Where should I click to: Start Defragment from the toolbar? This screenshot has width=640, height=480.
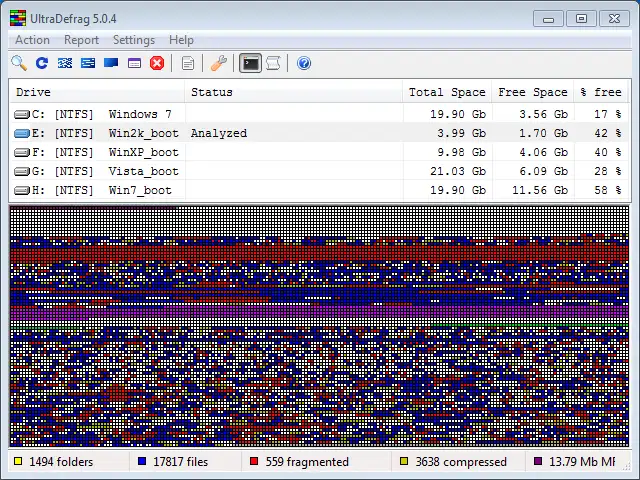coord(65,63)
